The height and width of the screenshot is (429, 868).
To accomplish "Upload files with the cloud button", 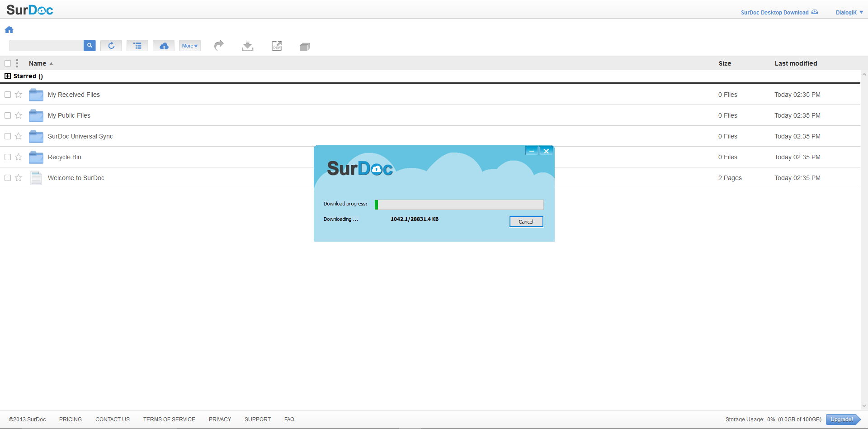I will click(x=164, y=46).
